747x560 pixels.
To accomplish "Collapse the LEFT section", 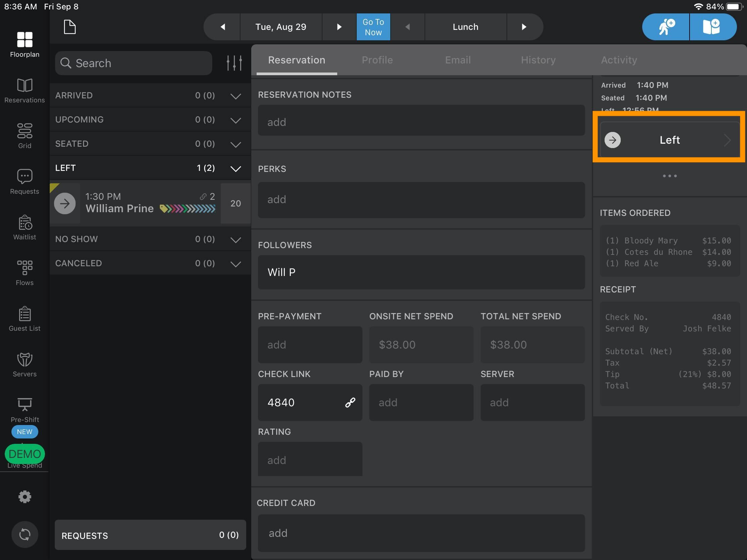I will pos(150,168).
